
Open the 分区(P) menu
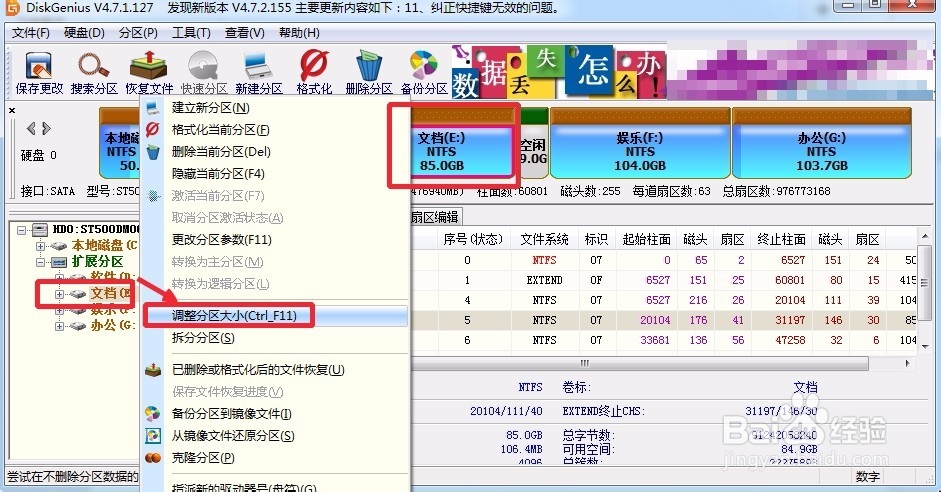point(138,32)
